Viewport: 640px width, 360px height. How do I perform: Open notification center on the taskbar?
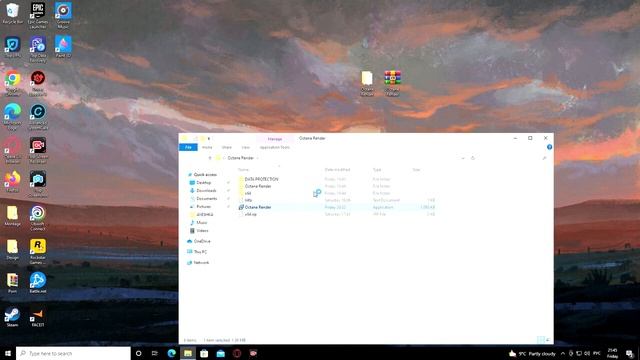coord(630,353)
